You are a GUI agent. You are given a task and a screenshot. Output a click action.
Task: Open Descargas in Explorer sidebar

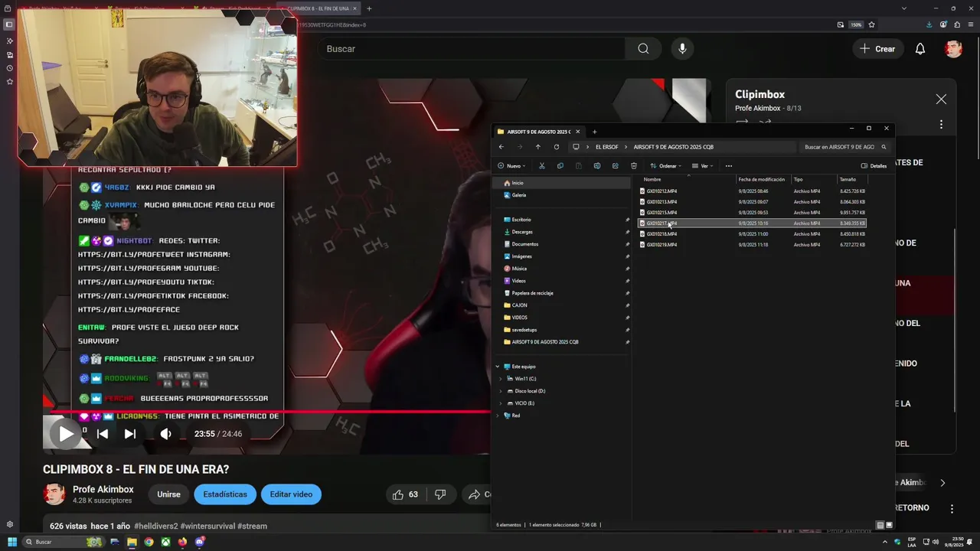(522, 232)
